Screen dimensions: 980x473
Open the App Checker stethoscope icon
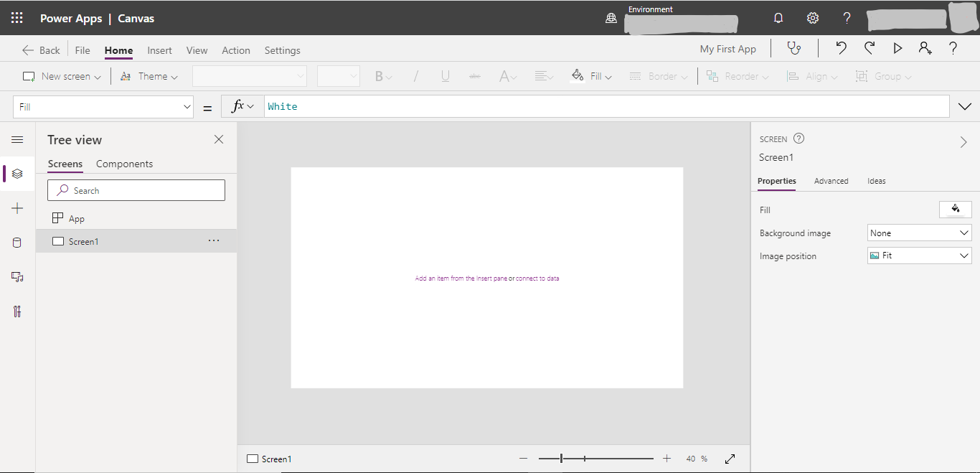pos(793,49)
